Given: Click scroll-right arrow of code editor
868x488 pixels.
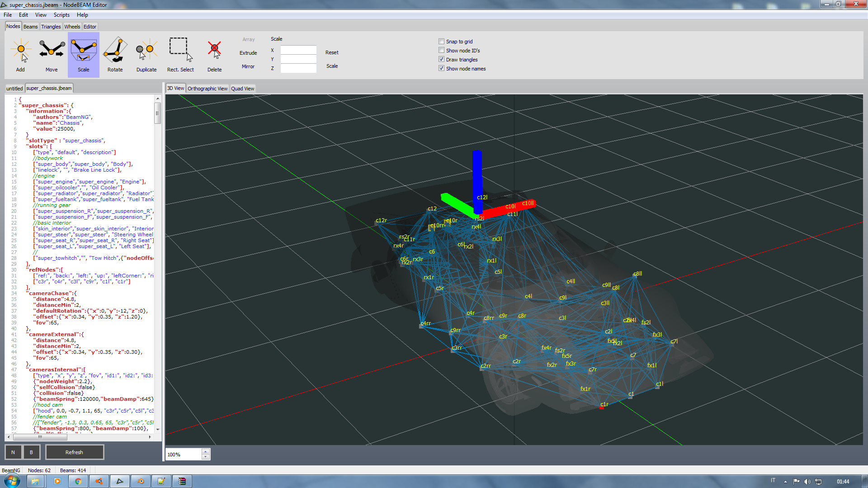Looking at the screenshot, I should (x=150, y=437).
